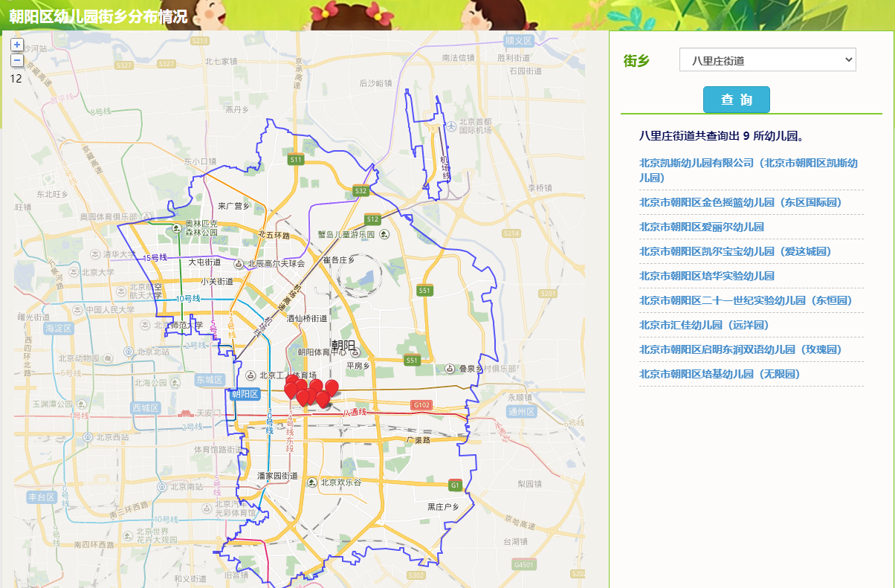
Task: Click the S11 highway shield on map
Action: point(297,159)
